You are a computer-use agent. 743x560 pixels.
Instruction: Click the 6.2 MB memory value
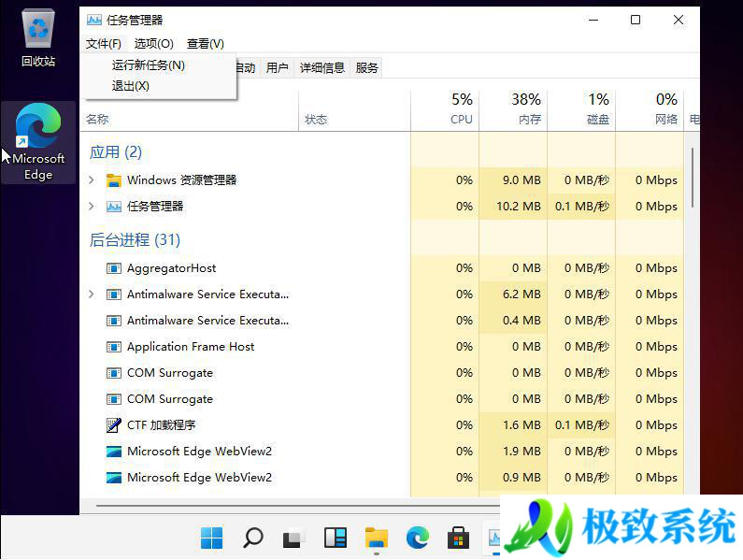(x=522, y=294)
